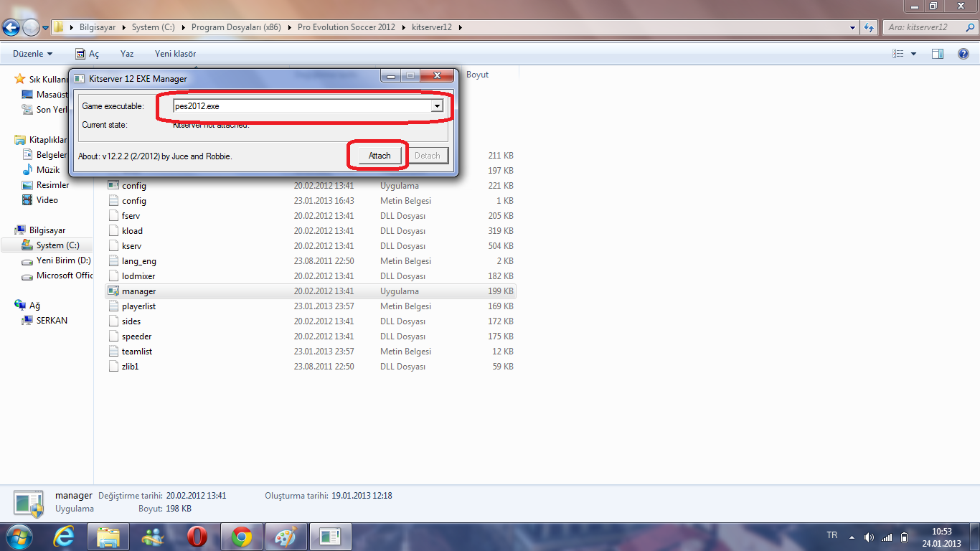
Task: Click the disabled Detach button
Action: (x=428, y=156)
